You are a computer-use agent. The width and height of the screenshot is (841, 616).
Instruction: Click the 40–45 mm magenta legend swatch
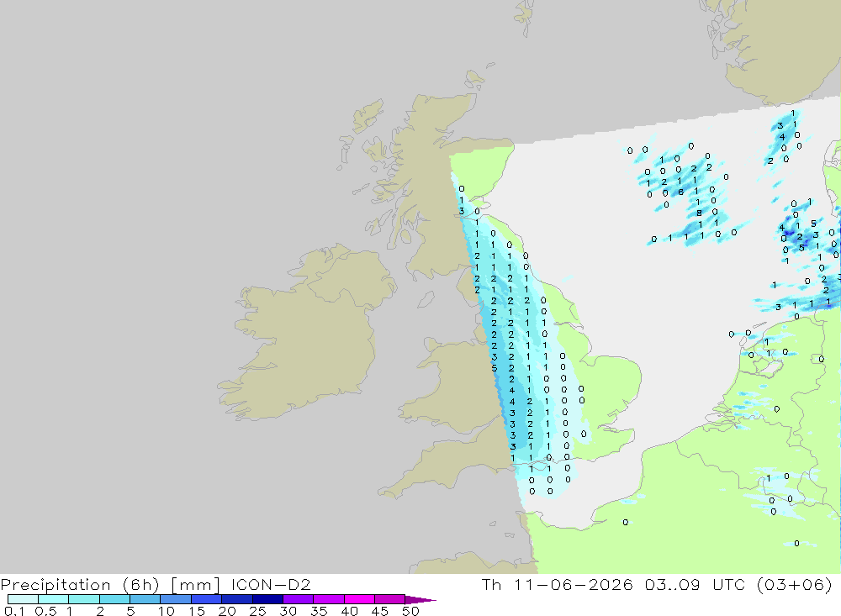(359, 599)
